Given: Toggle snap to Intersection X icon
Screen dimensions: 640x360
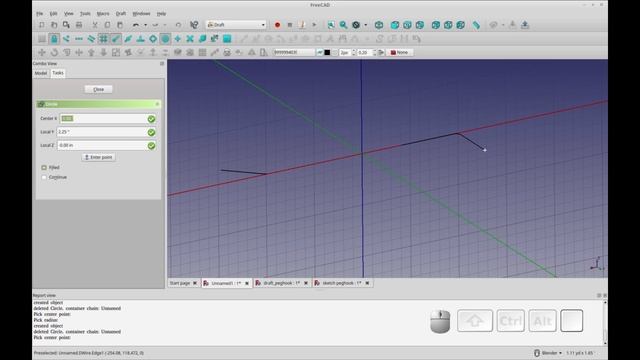Looking at the screenshot, I should pos(190,39).
